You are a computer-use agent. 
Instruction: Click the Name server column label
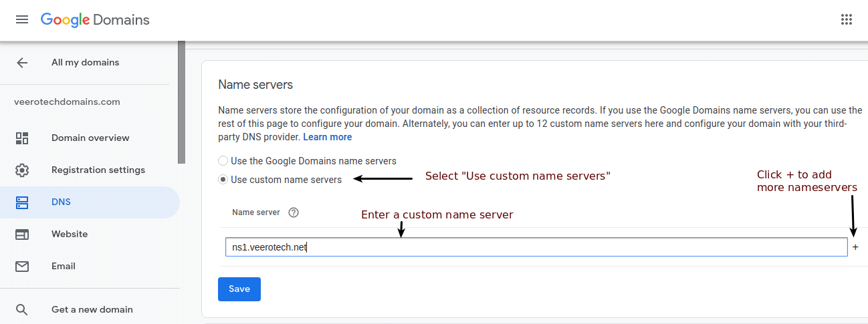(x=256, y=212)
